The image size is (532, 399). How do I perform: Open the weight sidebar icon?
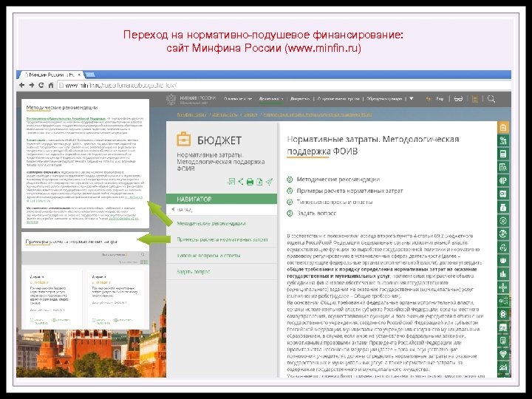503,207
